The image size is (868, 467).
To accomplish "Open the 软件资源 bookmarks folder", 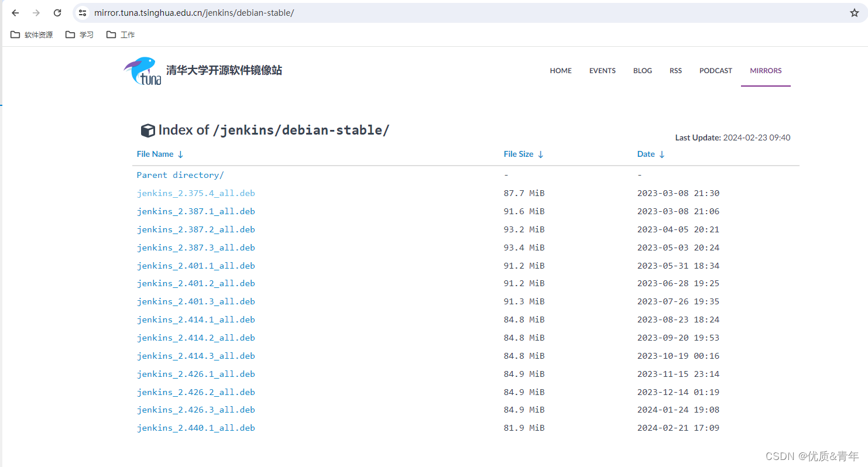I will (32, 35).
